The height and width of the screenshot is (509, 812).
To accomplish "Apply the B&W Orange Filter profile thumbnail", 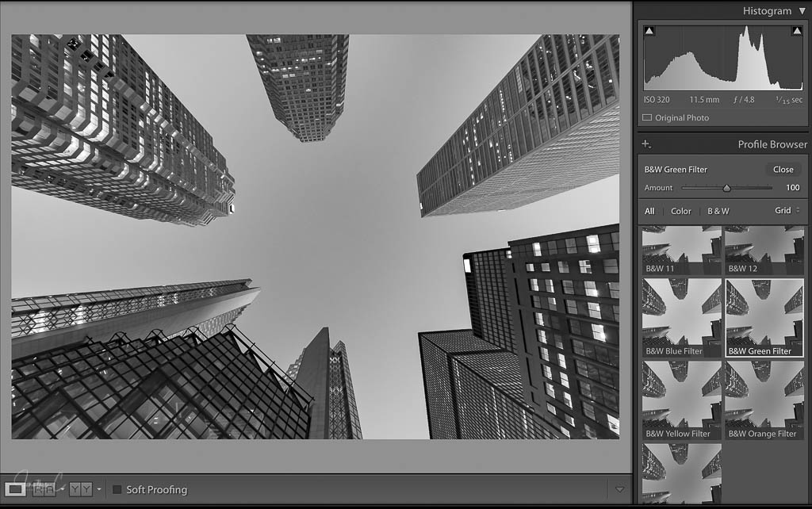I will 764,399.
